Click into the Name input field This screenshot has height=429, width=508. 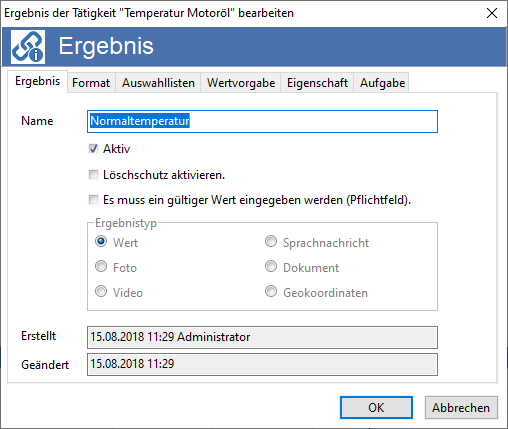pyautogui.click(x=262, y=121)
